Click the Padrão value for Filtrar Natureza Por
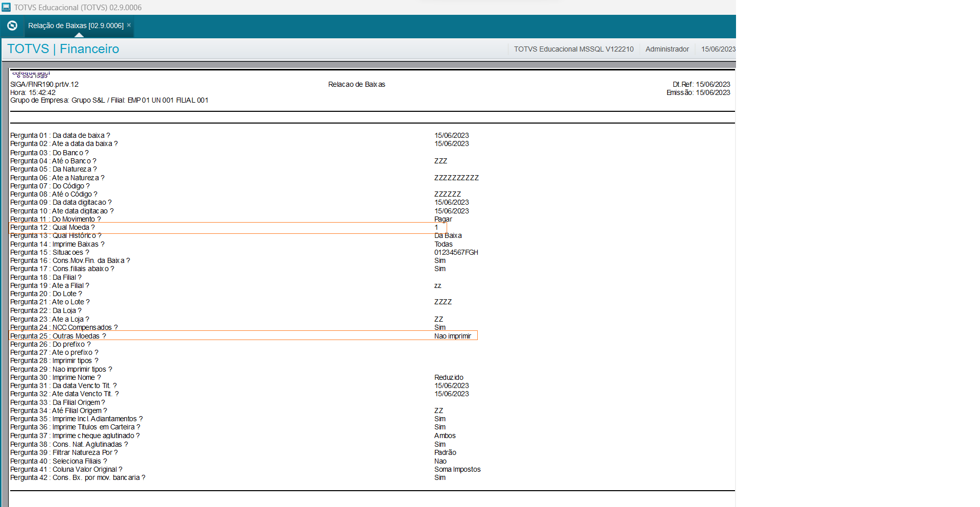Image resolution: width=980 pixels, height=507 pixels. point(445,452)
